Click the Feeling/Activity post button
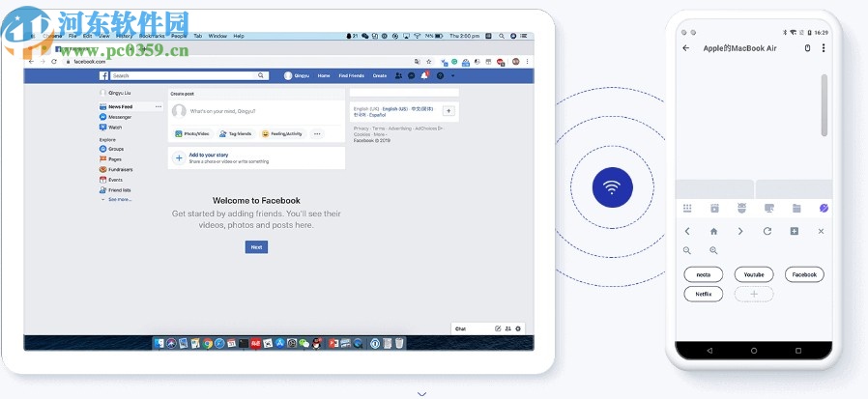The image size is (868, 399). coord(283,134)
